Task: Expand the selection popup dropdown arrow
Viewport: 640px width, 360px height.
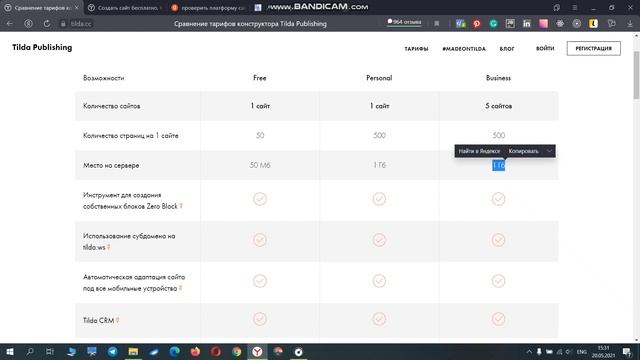Action: point(549,151)
